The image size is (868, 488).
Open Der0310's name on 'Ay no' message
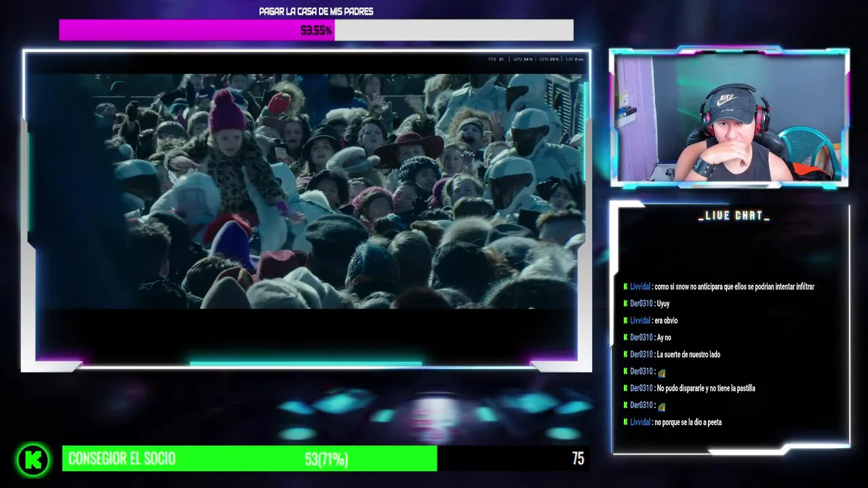[x=641, y=338]
